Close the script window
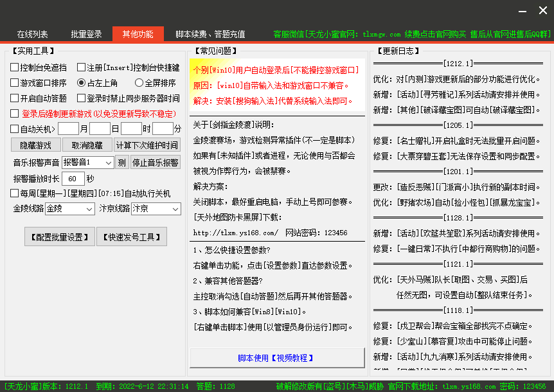This screenshot has height=392, width=554. pos(543,11)
